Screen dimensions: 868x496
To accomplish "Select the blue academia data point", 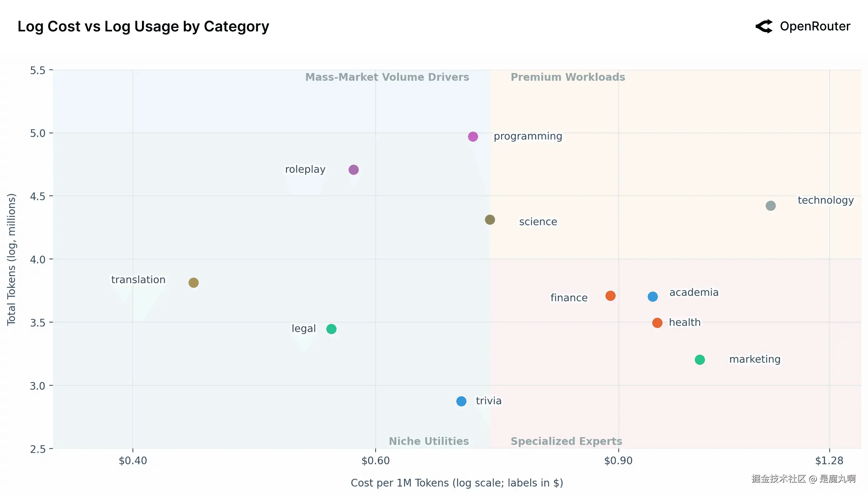I will pyautogui.click(x=653, y=297).
